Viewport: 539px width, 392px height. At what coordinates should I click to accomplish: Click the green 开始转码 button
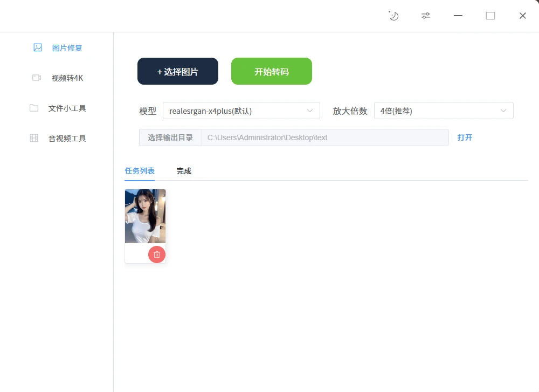(271, 71)
